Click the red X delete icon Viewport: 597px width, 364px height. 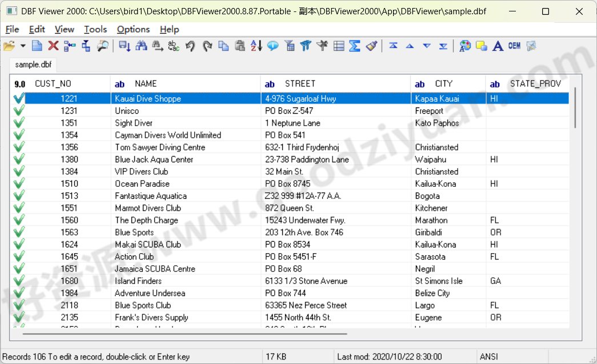[x=53, y=46]
